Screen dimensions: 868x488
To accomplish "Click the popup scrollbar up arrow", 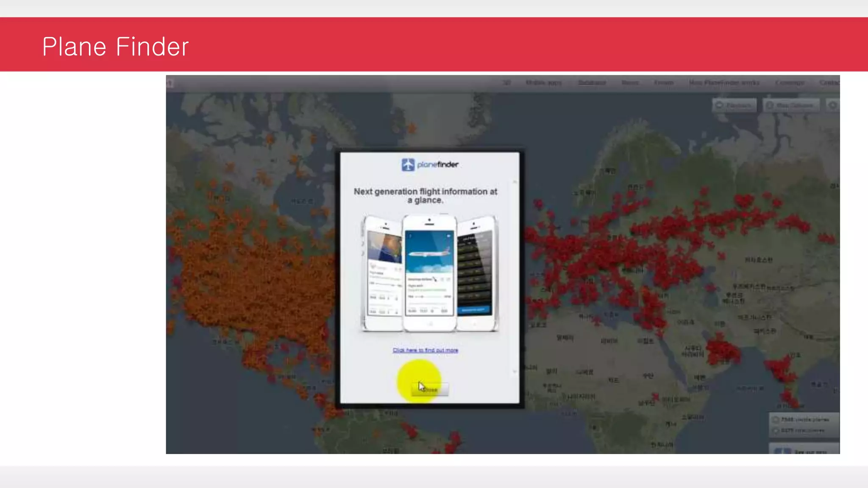I will pos(515,182).
